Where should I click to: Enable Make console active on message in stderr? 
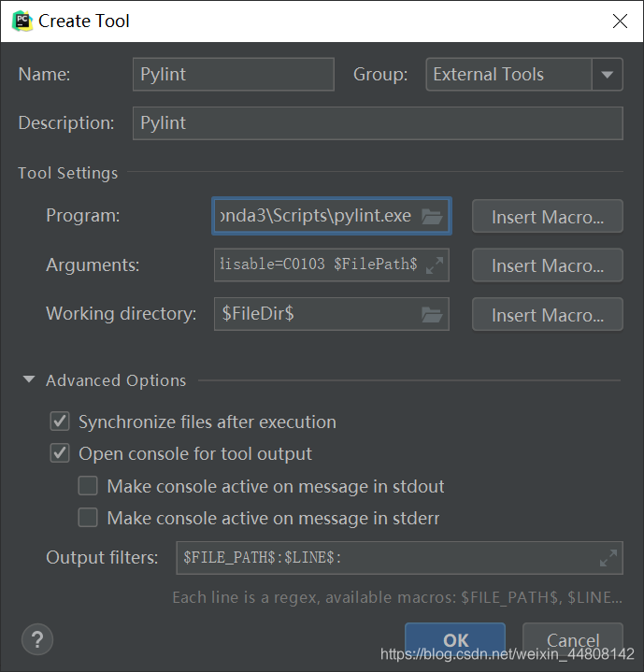[x=88, y=517]
